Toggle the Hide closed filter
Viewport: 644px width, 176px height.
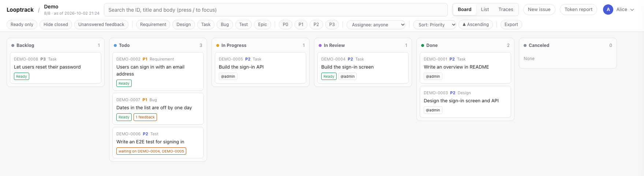(56, 25)
